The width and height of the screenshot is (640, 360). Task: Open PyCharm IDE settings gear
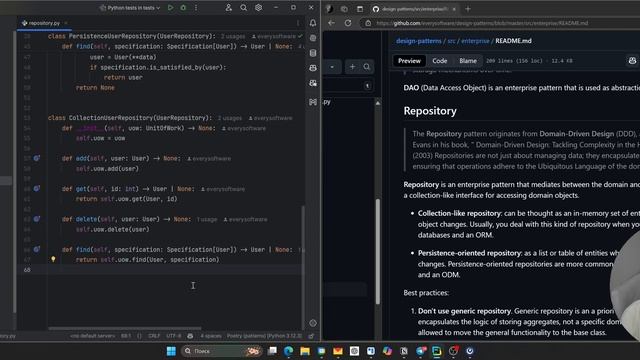point(259,8)
